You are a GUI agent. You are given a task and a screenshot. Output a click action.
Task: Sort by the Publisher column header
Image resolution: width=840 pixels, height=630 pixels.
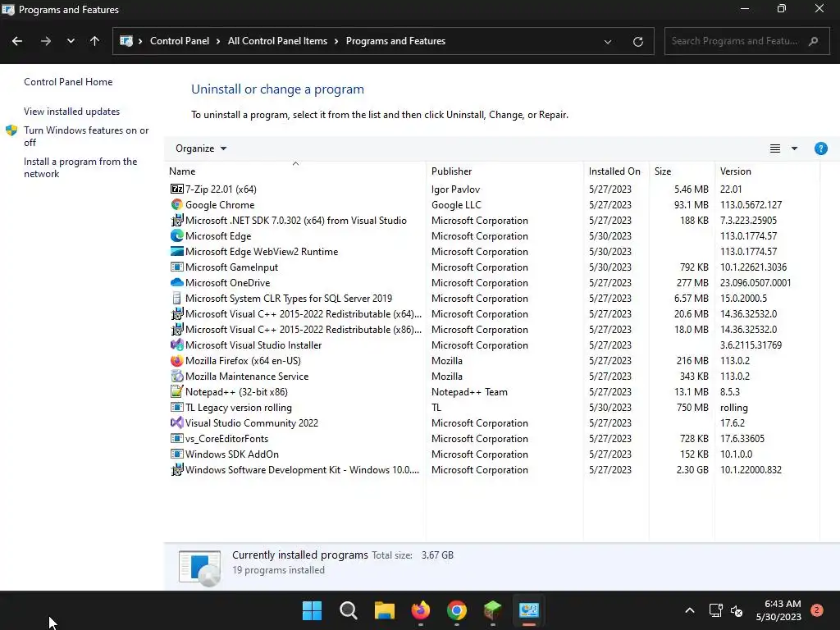point(504,171)
